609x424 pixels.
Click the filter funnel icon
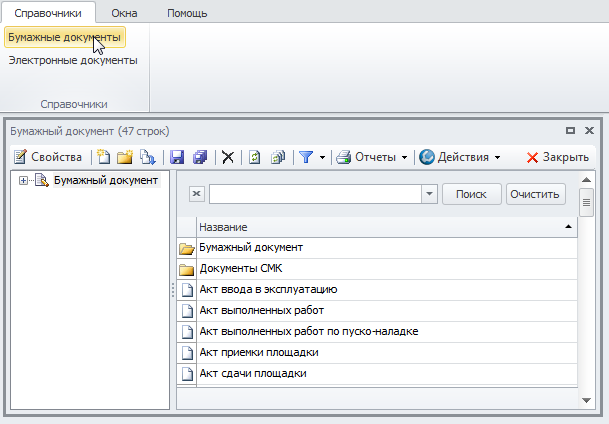pyautogui.click(x=306, y=157)
